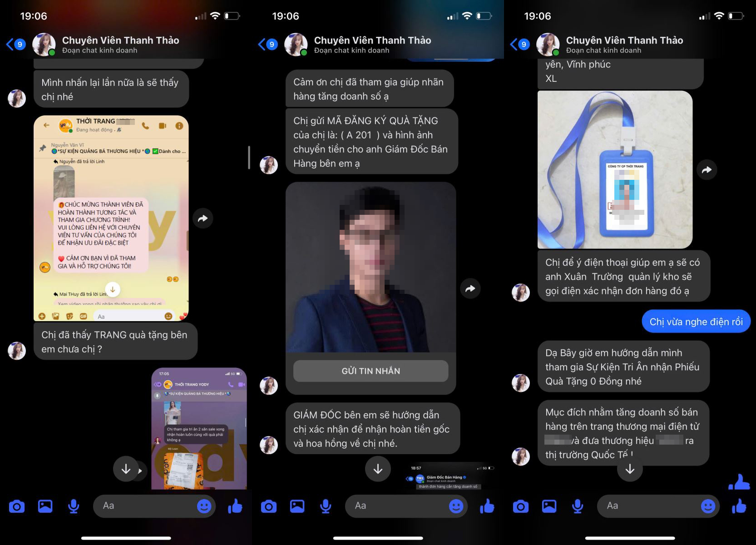Tap scroll-down arrow in right chat

coord(630,469)
